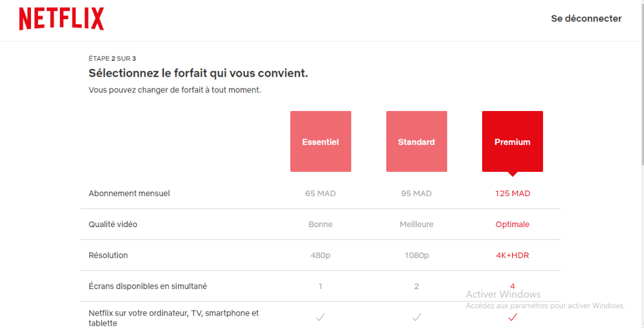Click the 4K+HDR resolution value

coord(512,255)
